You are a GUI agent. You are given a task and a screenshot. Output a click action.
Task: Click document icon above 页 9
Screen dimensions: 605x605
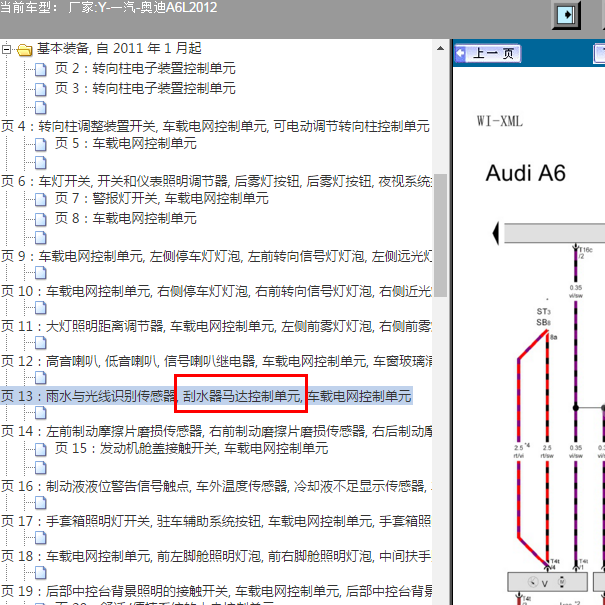[x=41, y=238]
